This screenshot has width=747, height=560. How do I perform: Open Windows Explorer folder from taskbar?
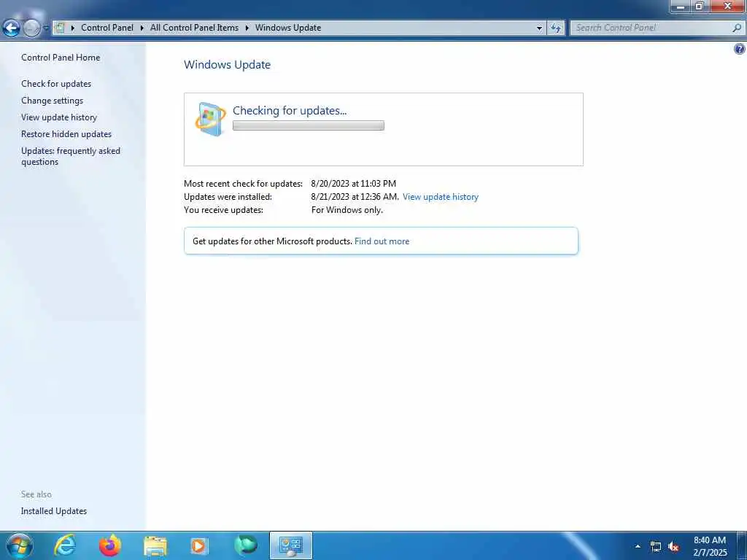155,547
